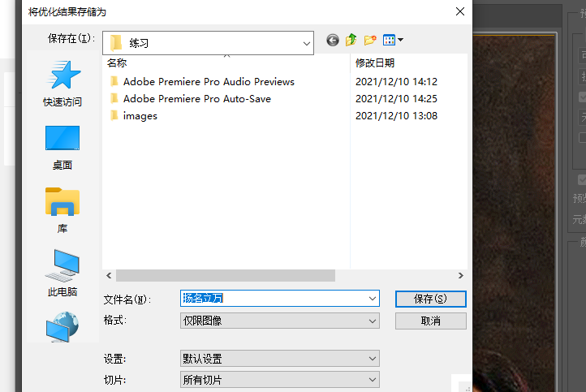Click the 取消 button
The height and width of the screenshot is (392, 586).
pyautogui.click(x=430, y=321)
